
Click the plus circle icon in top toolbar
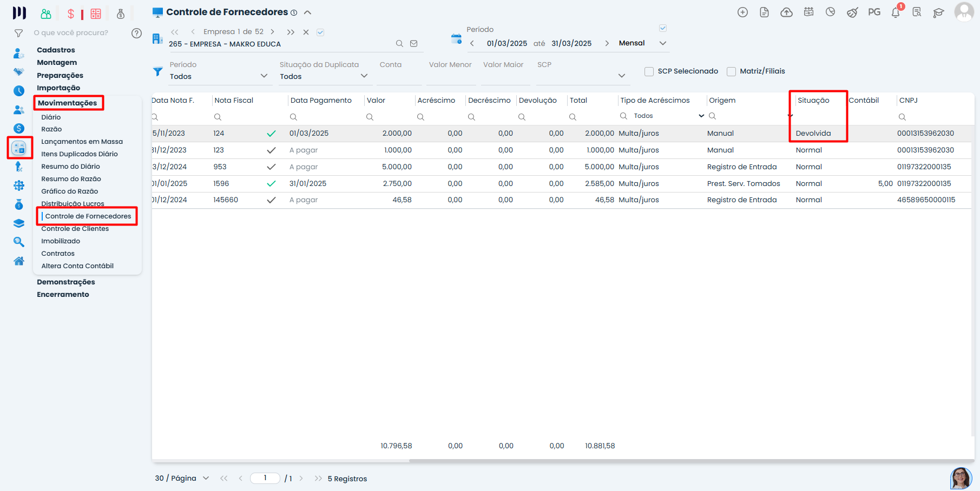point(742,12)
